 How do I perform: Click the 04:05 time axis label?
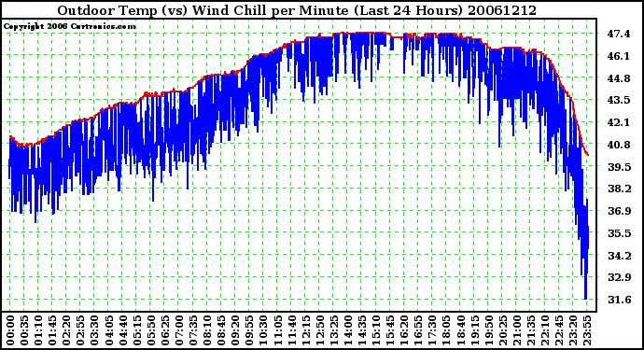coord(108,330)
